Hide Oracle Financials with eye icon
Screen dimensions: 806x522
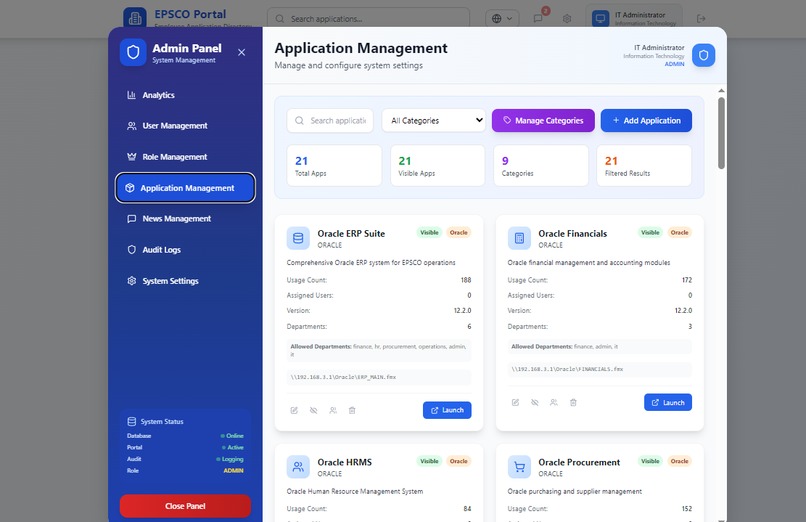535,402
